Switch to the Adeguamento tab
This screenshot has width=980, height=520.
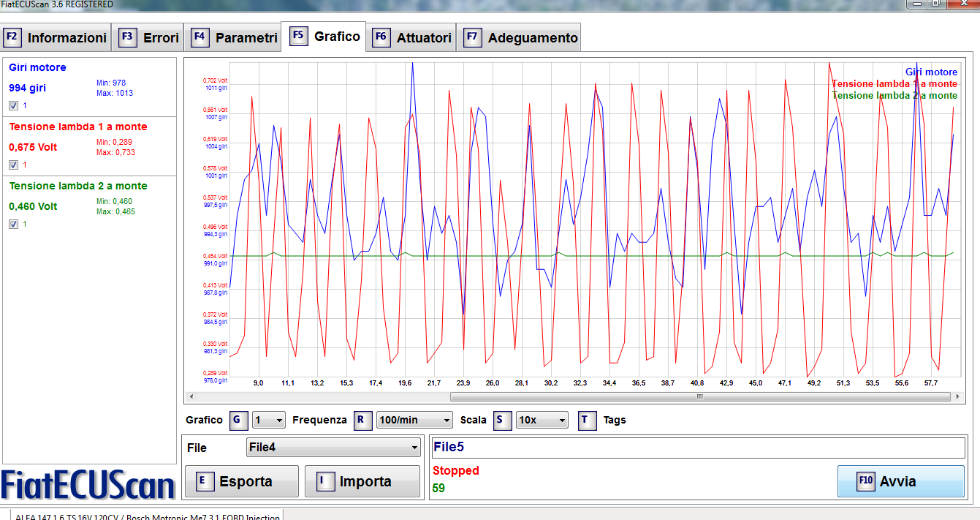pyautogui.click(x=520, y=37)
